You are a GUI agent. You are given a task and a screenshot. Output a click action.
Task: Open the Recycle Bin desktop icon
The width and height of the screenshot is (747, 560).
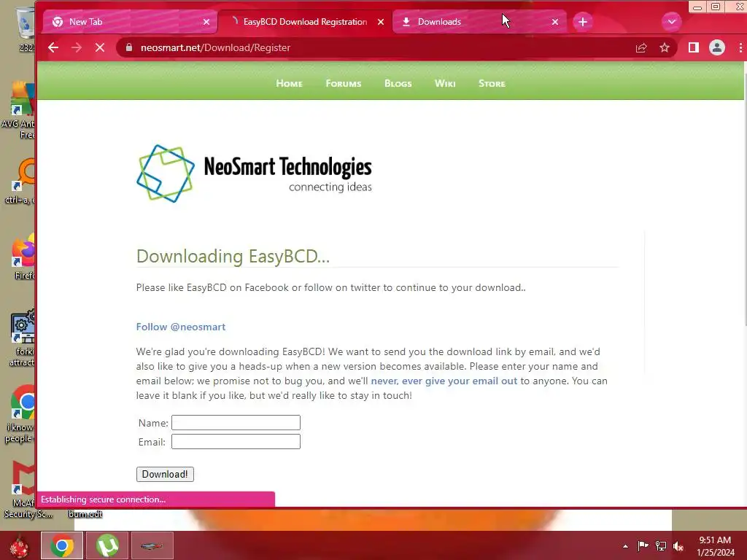coord(25,28)
